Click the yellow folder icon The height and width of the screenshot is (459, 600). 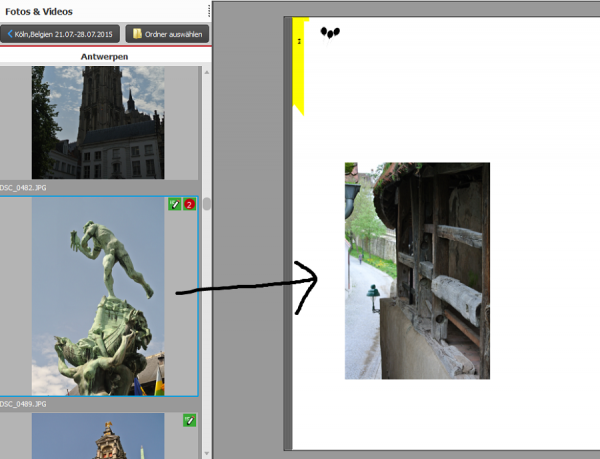[137, 34]
